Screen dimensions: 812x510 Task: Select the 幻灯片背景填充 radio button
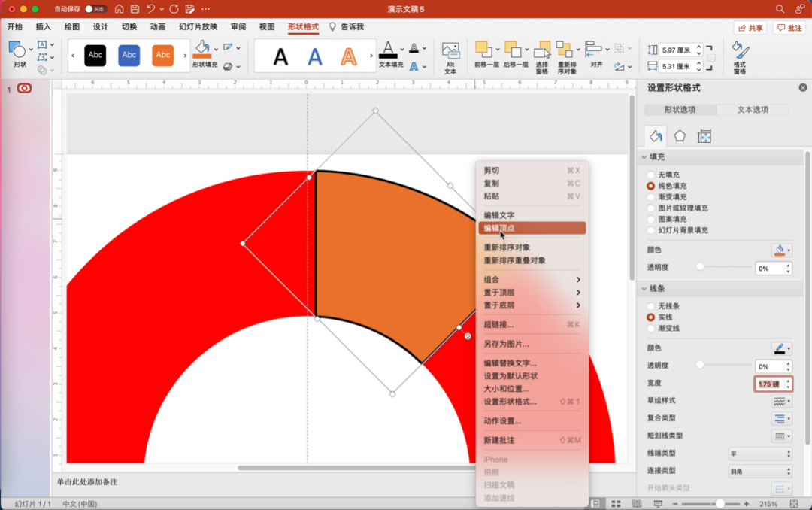(651, 230)
